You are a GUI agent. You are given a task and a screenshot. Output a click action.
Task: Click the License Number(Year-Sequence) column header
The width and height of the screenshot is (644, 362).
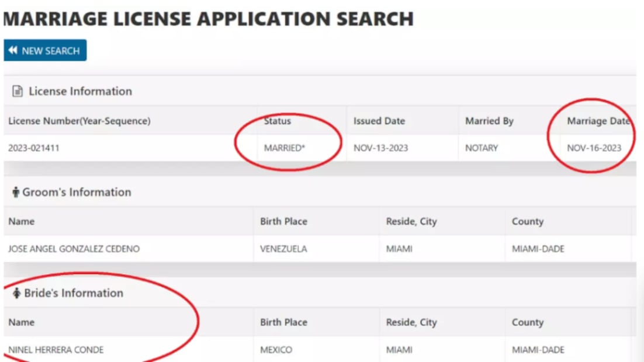(x=79, y=121)
